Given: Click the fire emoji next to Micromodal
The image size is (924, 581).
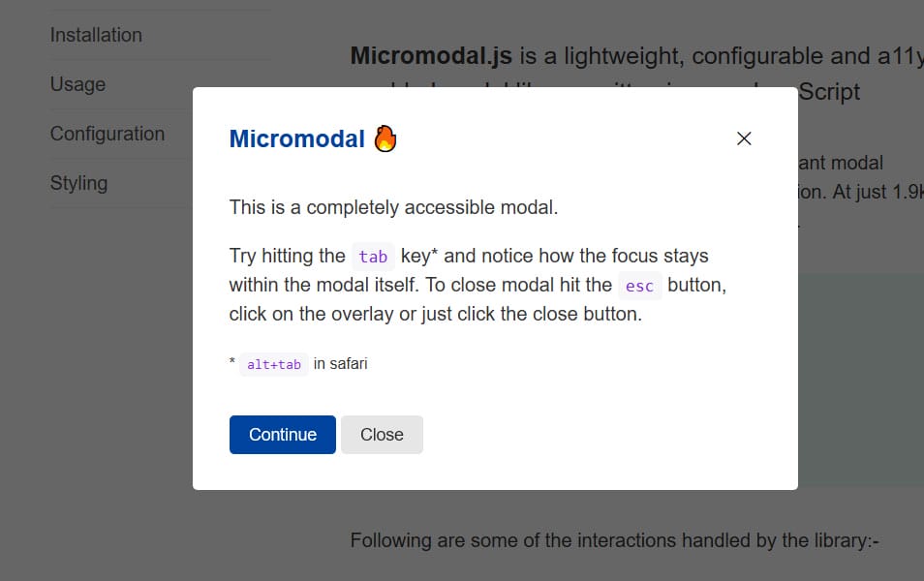Looking at the screenshot, I should (385, 138).
